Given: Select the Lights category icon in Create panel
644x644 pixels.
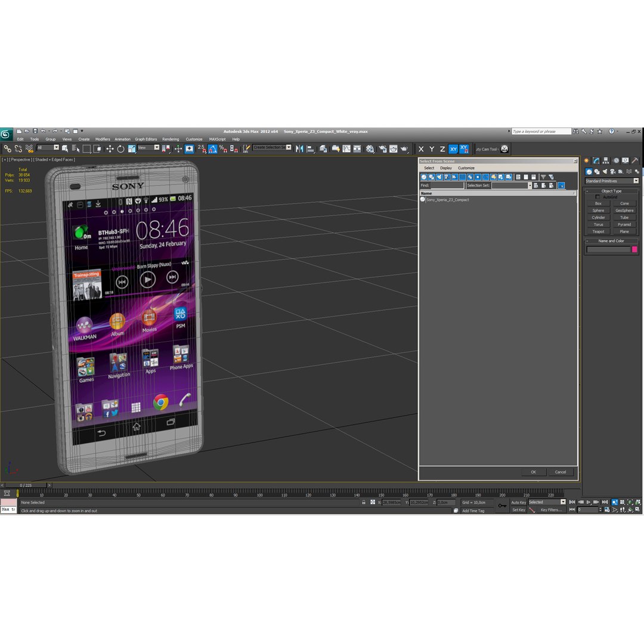Looking at the screenshot, I should click(605, 172).
